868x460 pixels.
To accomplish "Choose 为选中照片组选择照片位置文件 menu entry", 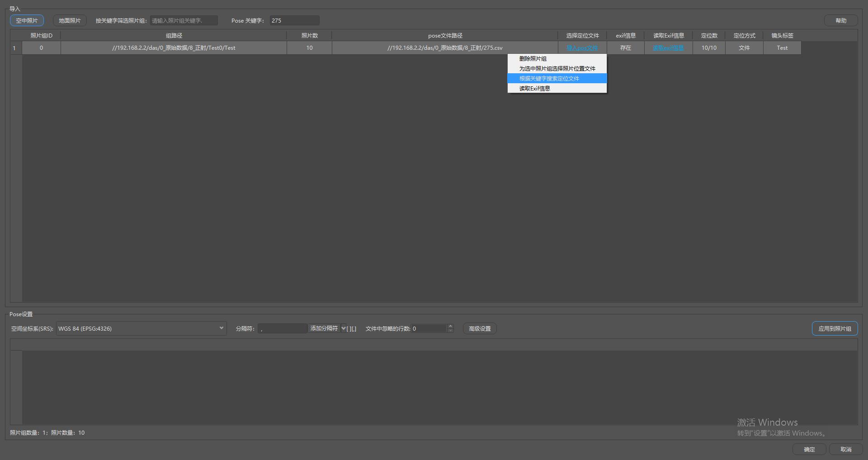I will [557, 69].
